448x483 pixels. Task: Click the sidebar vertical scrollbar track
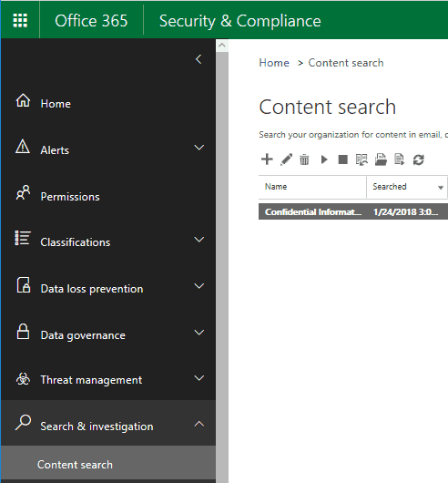point(222,267)
